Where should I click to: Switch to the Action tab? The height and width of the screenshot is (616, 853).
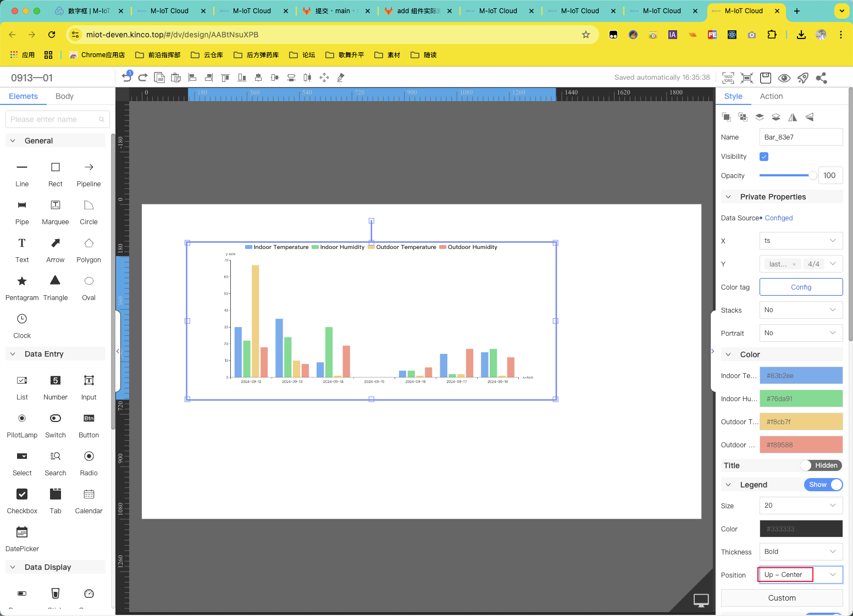point(771,96)
